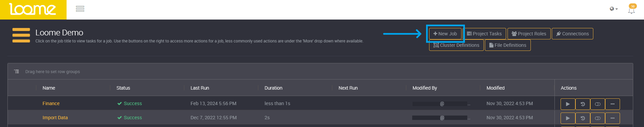
Task: Open File Definitions
Action: (507, 45)
